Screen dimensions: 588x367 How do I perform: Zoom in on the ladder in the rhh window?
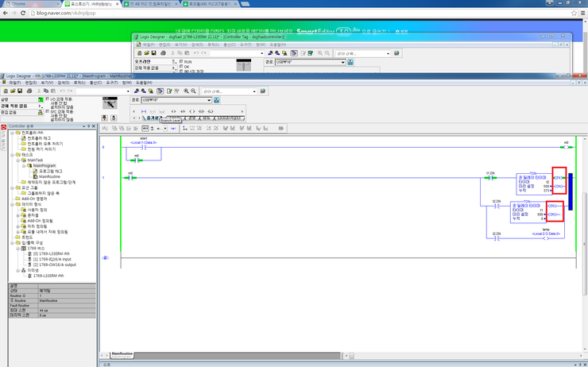(187, 91)
